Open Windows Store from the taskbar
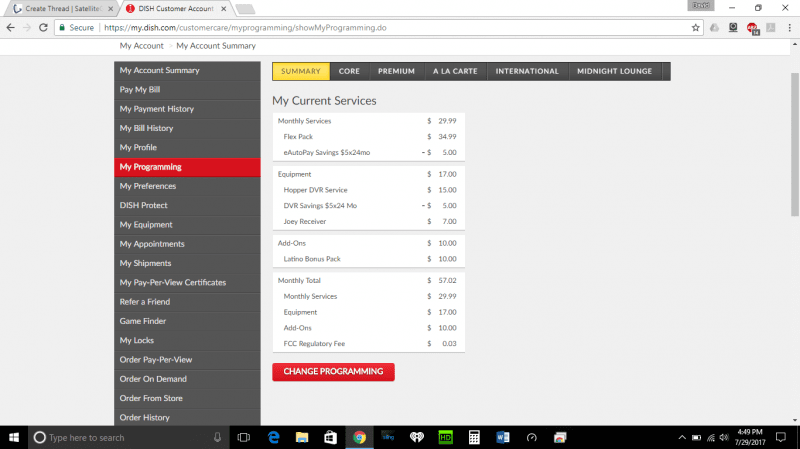 click(330, 437)
